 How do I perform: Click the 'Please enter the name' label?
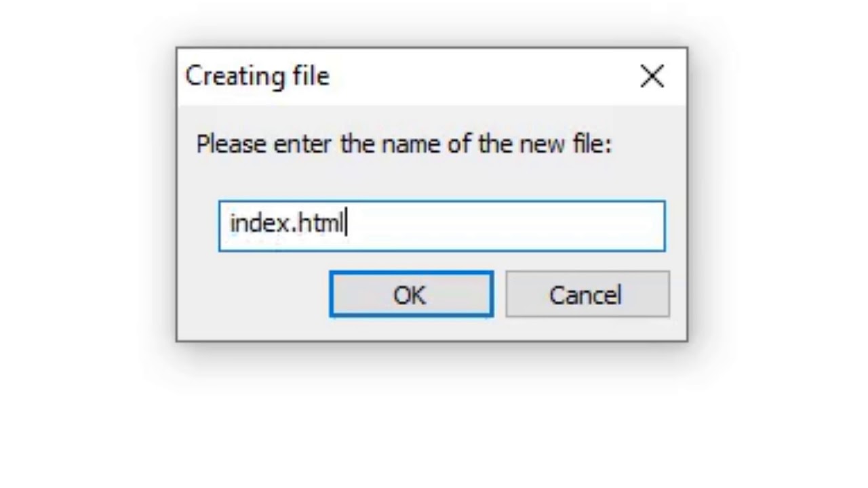point(403,144)
